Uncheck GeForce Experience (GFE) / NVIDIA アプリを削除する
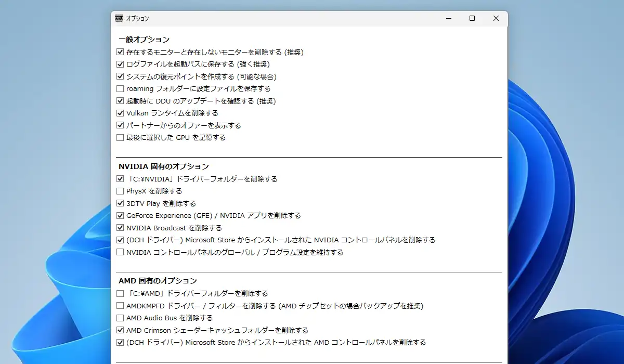Viewport: 624px width, 364px height. 121,215
